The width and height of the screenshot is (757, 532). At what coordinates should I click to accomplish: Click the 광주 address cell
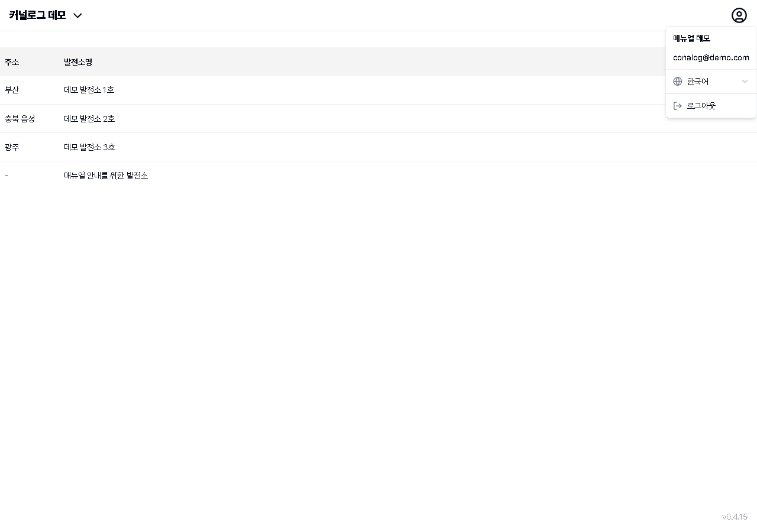pos(12,147)
